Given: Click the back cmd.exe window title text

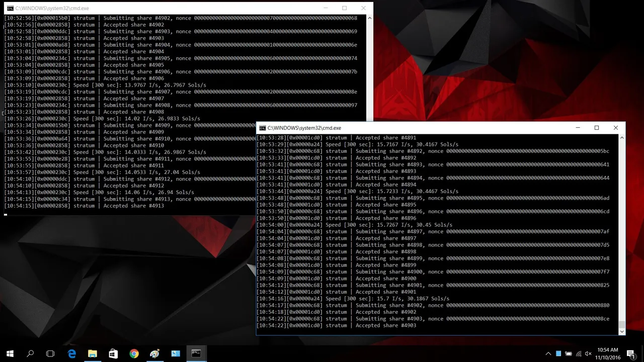Looking at the screenshot, I should pyautogui.click(x=52, y=9).
